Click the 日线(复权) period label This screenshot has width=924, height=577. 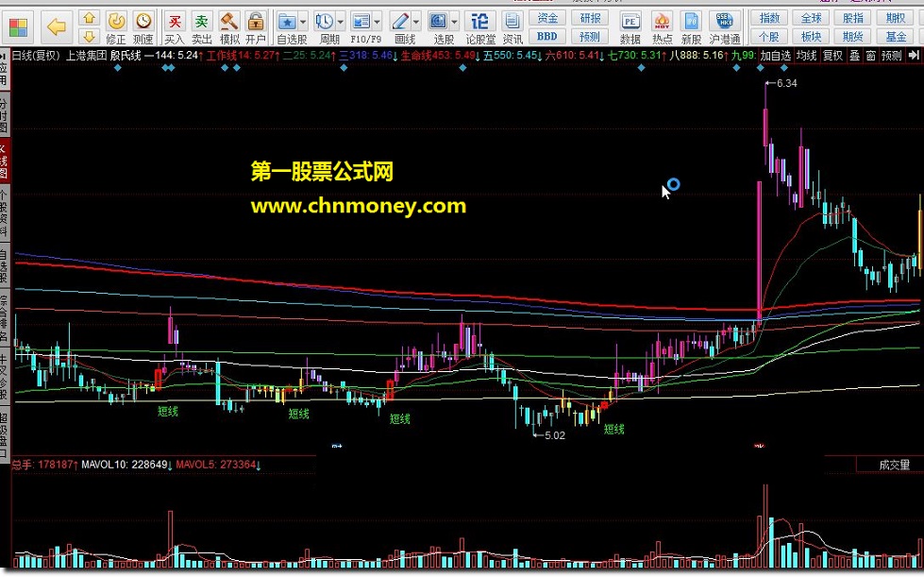(36, 56)
